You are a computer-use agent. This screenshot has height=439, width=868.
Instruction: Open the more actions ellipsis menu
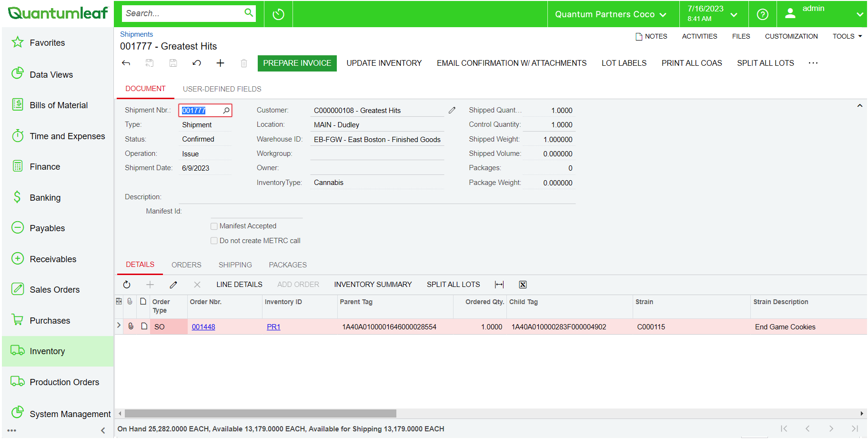point(813,63)
